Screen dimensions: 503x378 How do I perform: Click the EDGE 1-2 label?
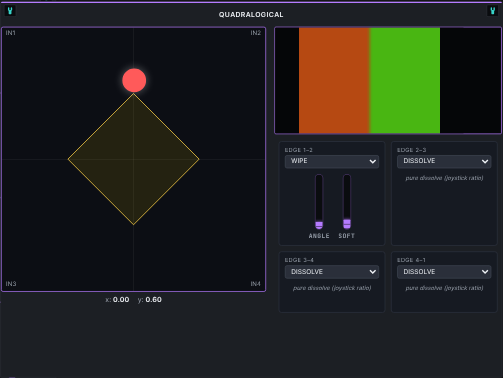(x=299, y=150)
